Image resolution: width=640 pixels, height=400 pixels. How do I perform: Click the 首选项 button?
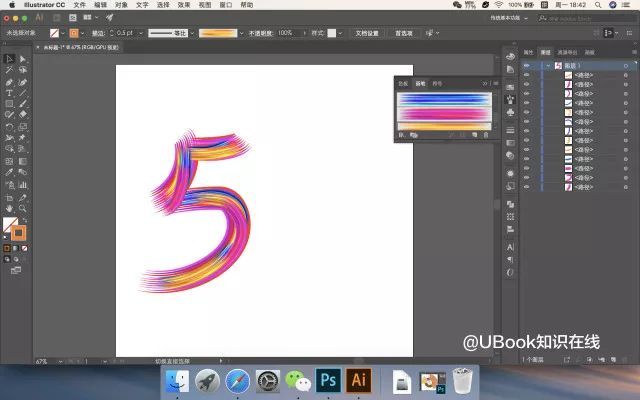pyautogui.click(x=404, y=33)
